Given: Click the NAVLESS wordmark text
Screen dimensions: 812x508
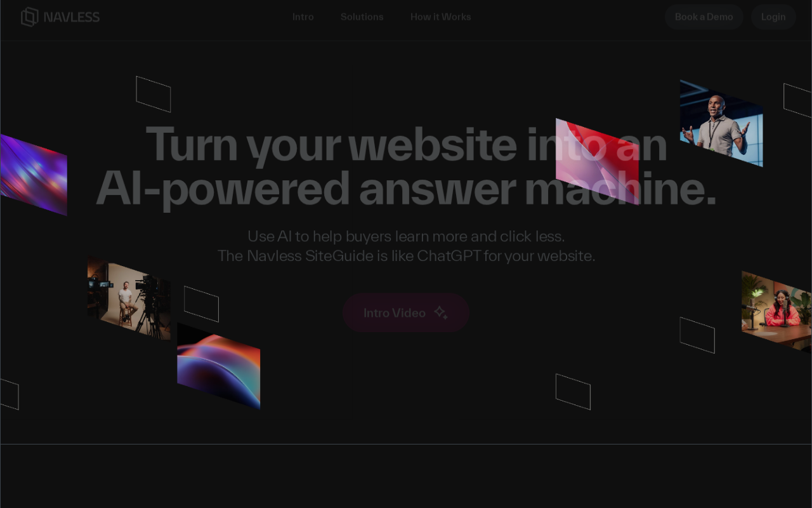Looking at the screenshot, I should click(72, 17).
